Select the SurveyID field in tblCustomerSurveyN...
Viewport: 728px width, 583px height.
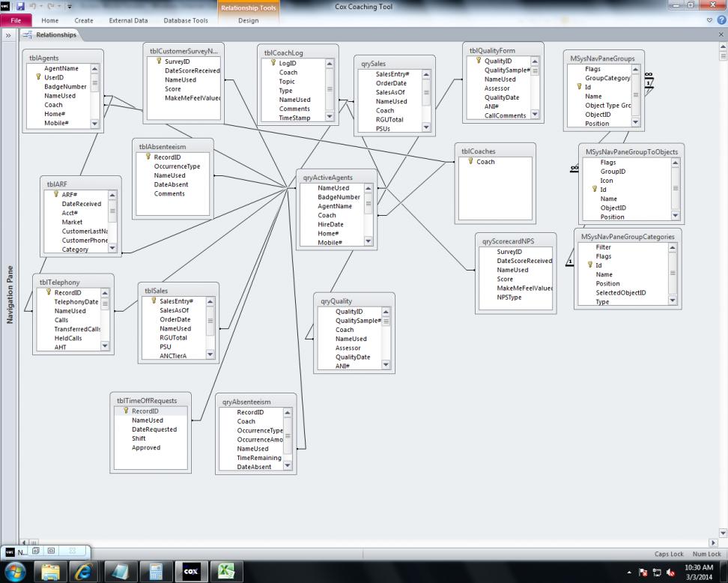pyautogui.click(x=178, y=61)
